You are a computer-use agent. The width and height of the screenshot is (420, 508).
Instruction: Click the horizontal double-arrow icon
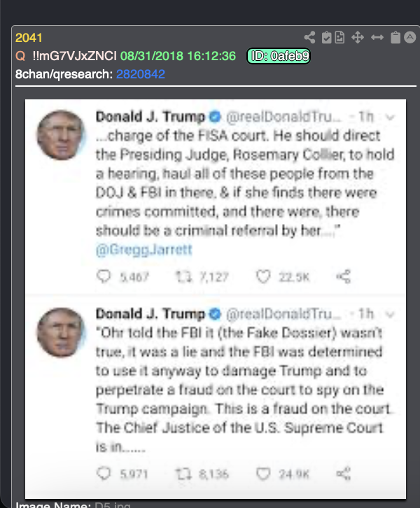(377, 38)
